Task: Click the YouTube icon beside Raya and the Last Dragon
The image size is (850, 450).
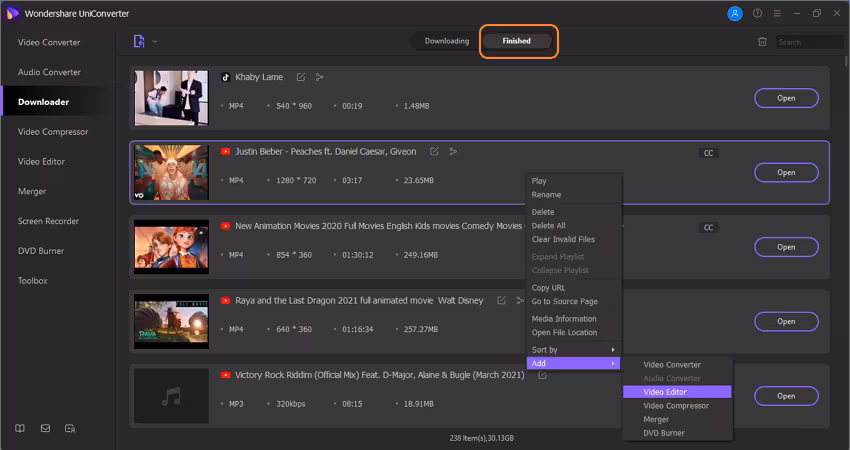Action: (226, 300)
